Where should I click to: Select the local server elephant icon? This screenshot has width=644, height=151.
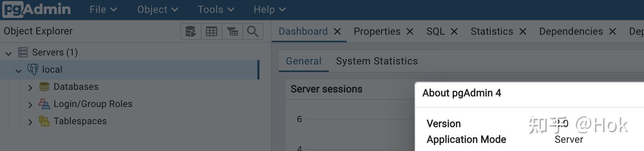(x=33, y=69)
